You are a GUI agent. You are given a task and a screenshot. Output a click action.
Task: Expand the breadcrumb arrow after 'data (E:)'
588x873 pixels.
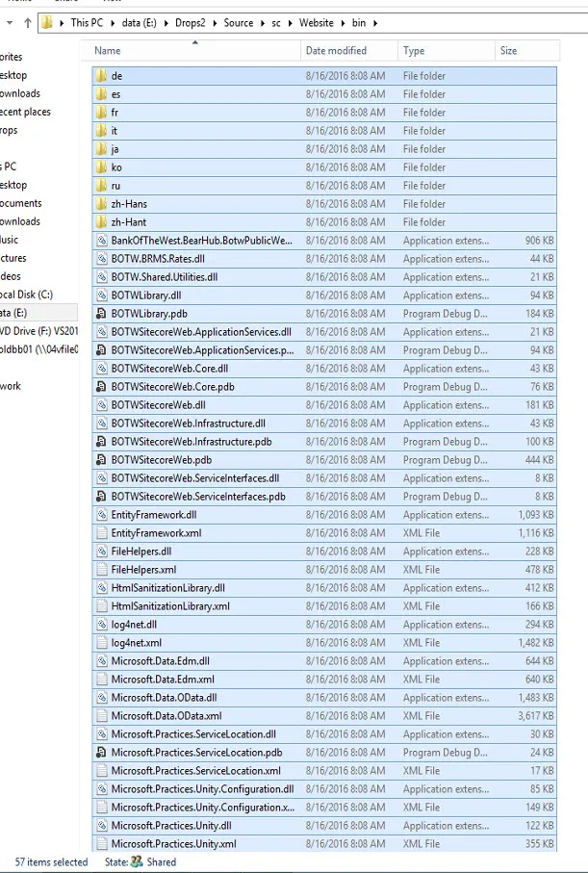tap(166, 23)
